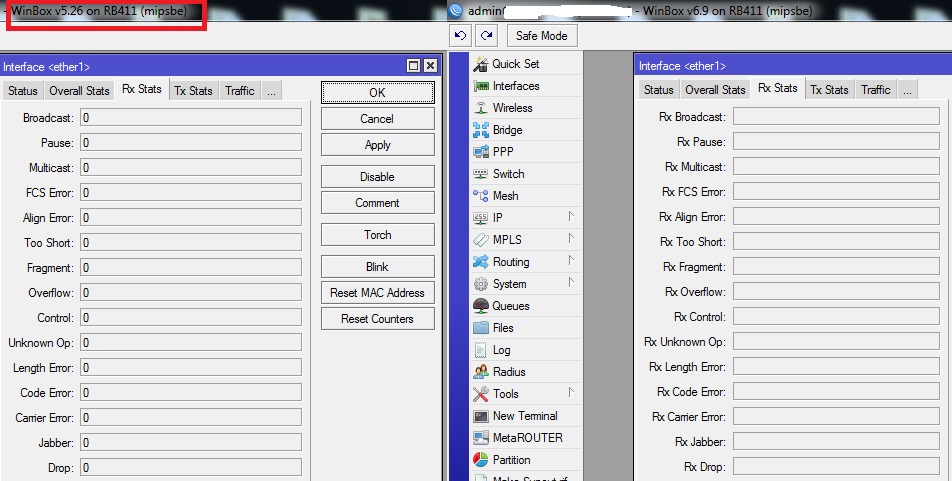Expand IP submenu arrow
Viewport: 952px width, 481px height.
pyautogui.click(x=571, y=217)
